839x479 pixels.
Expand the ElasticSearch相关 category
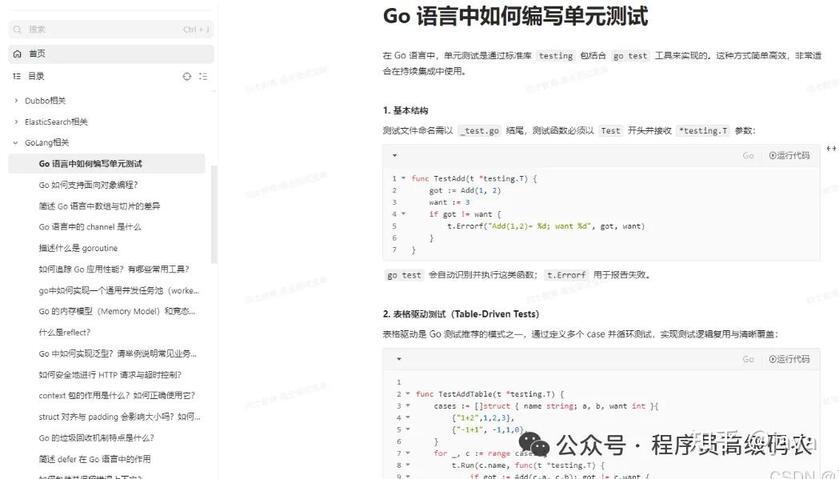[x=16, y=122]
